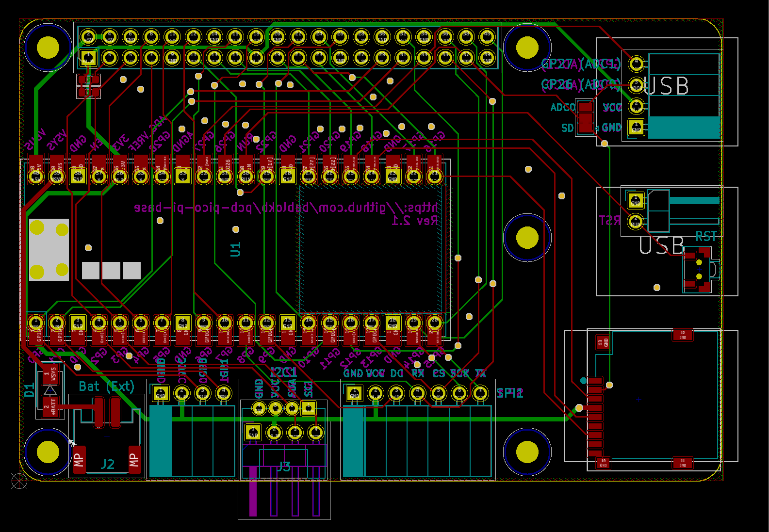769x532 pixels.
Task: Click the J2 reference designator
Action: pos(108,464)
